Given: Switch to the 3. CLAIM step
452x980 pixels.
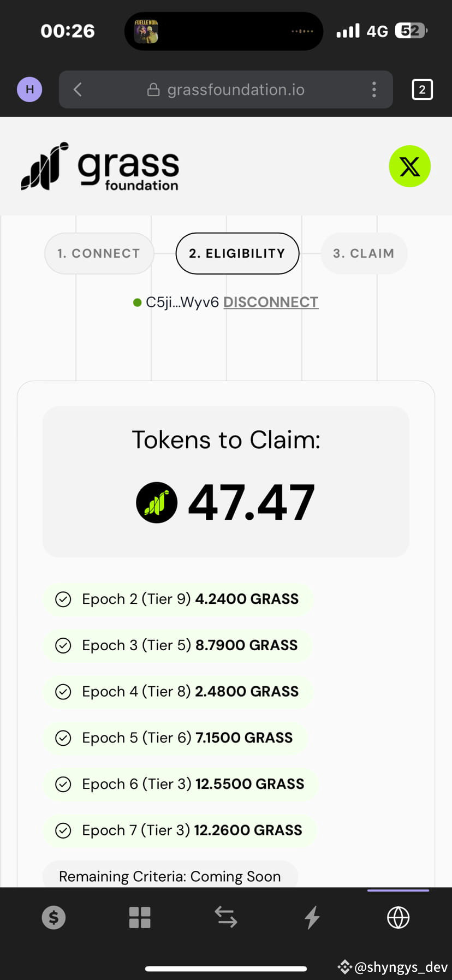Looking at the screenshot, I should [x=364, y=253].
